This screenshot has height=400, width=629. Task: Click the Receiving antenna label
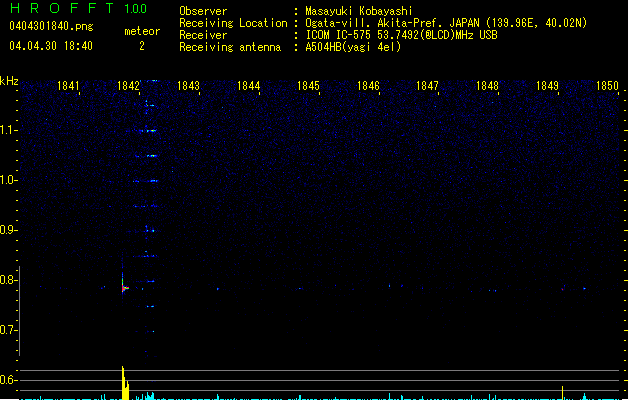pyautogui.click(x=230, y=47)
